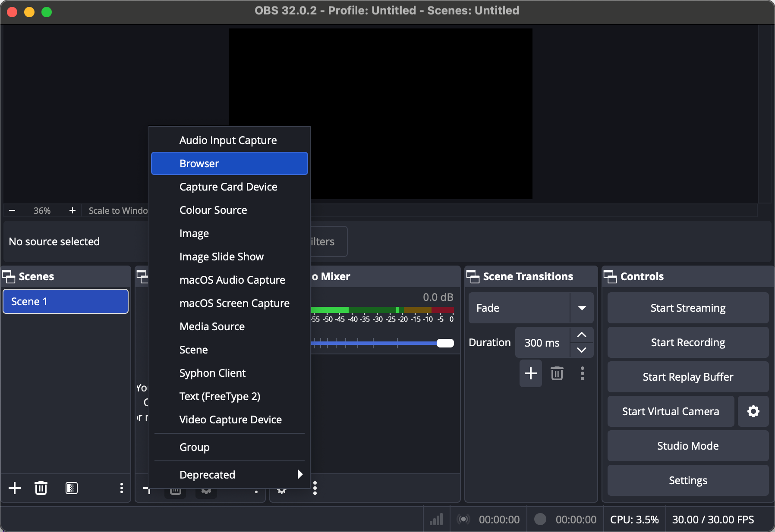Remove the Fade transition using the trash icon
The height and width of the screenshot is (532, 775).
(557, 373)
